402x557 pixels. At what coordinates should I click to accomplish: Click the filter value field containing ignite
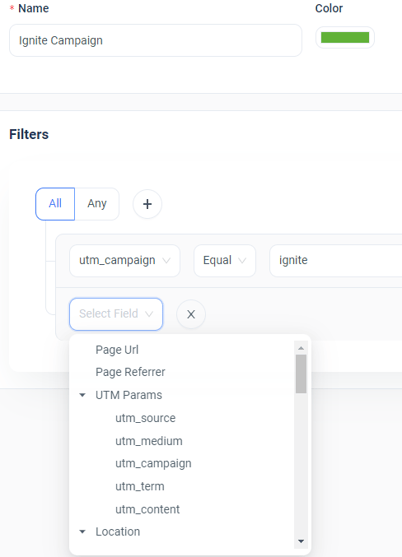coord(336,260)
